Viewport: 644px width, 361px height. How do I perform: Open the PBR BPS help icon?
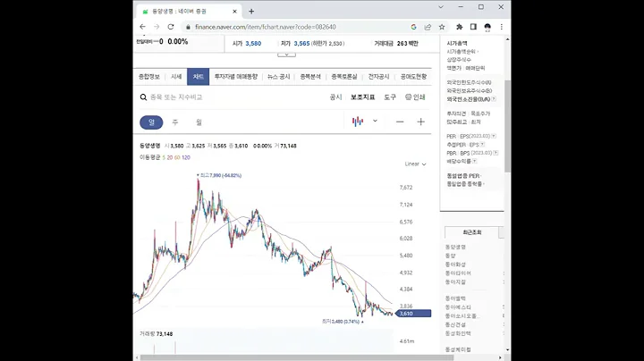tap(496, 153)
